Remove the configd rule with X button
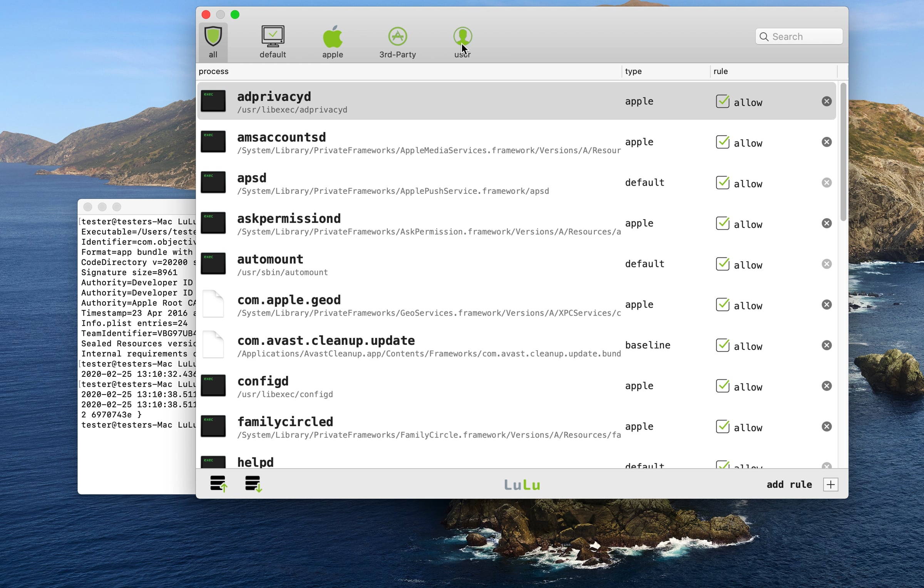 (827, 386)
